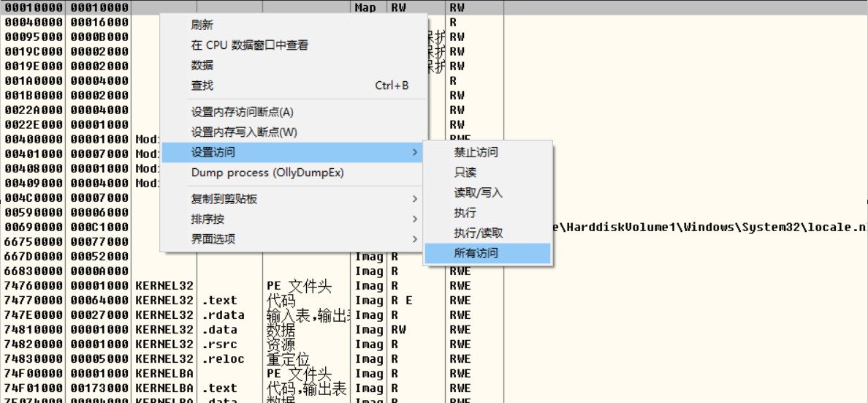This screenshot has width=868, height=403.
Task: Click address 0022A000 row
Action: point(34,110)
